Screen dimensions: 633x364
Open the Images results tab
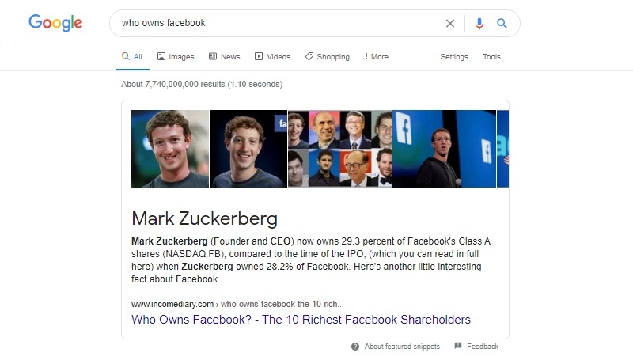(x=176, y=57)
